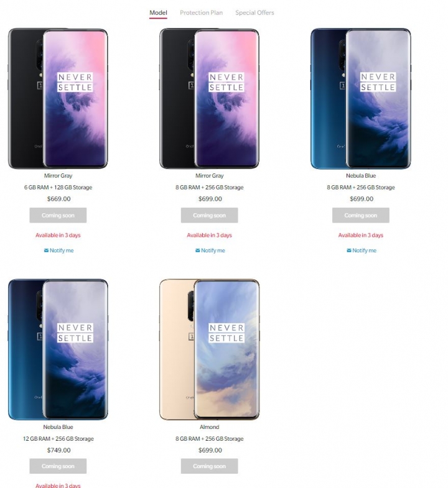This screenshot has height=488, width=448.
Task: Click Coming soon under 8 GB Mirror Gray
Action: pos(209,215)
